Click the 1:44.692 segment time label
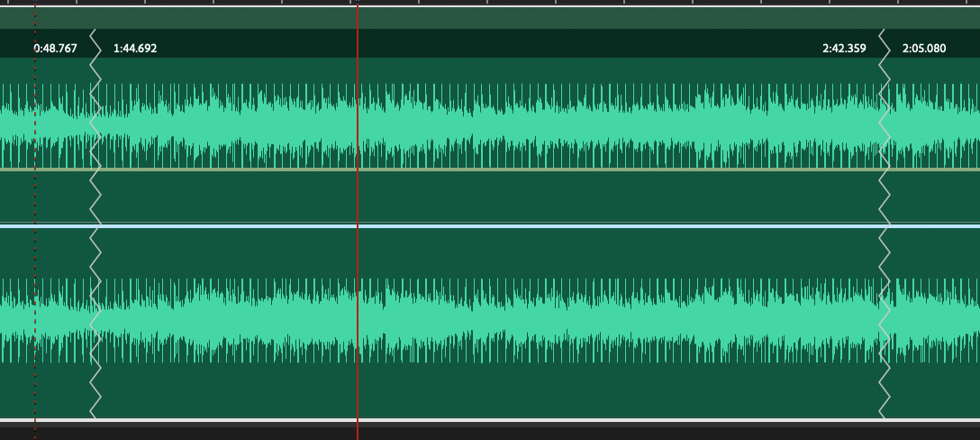The image size is (980, 440). click(x=135, y=48)
